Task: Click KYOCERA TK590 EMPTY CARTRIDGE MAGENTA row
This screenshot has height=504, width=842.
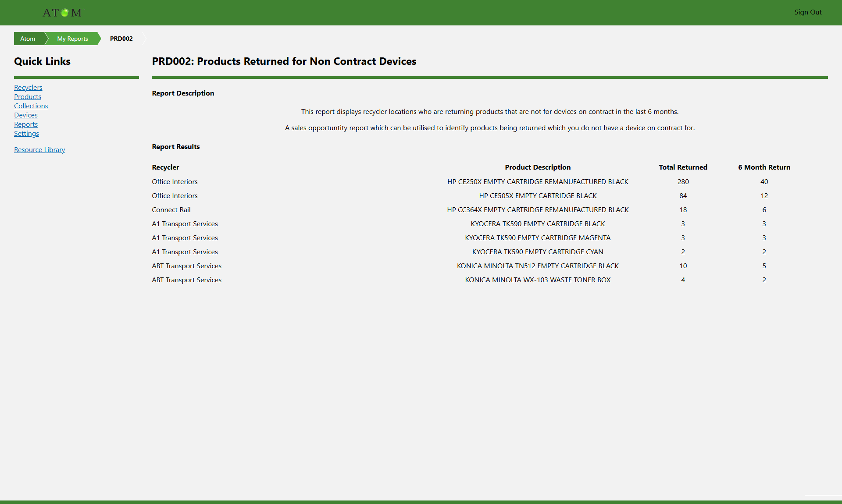Action: click(x=538, y=238)
